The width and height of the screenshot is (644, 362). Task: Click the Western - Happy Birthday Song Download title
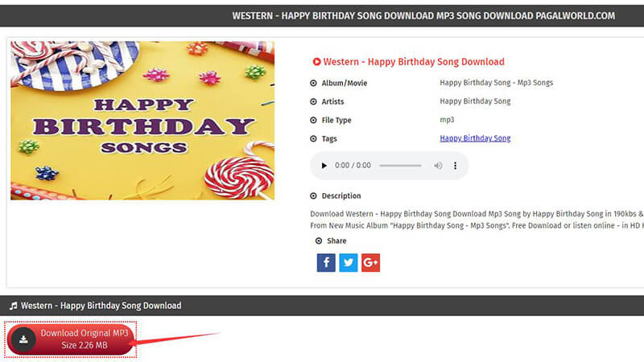(414, 62)
